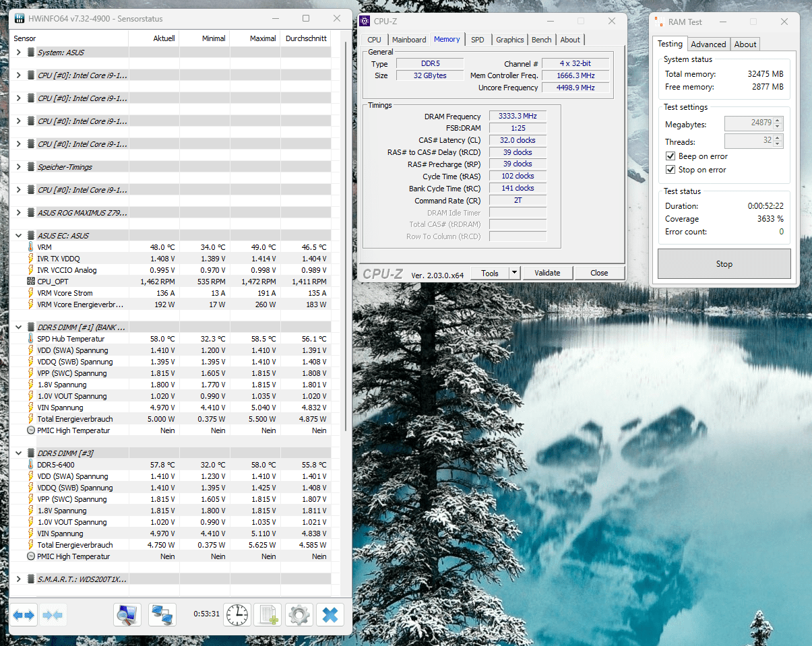Viewport: 812px width, 646px height.
Task: Click the VRM thermometer icon
Action: (31, 247)
